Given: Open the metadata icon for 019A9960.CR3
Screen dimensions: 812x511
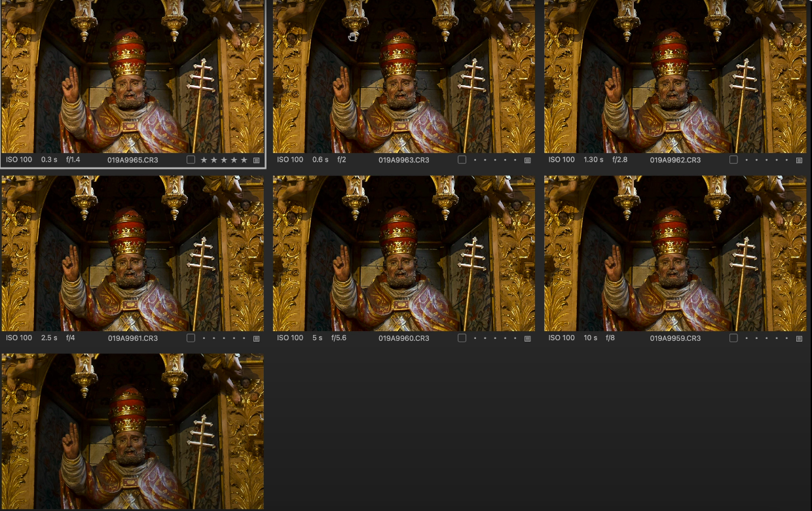Looking at the screenshot, I should [528, 339].
